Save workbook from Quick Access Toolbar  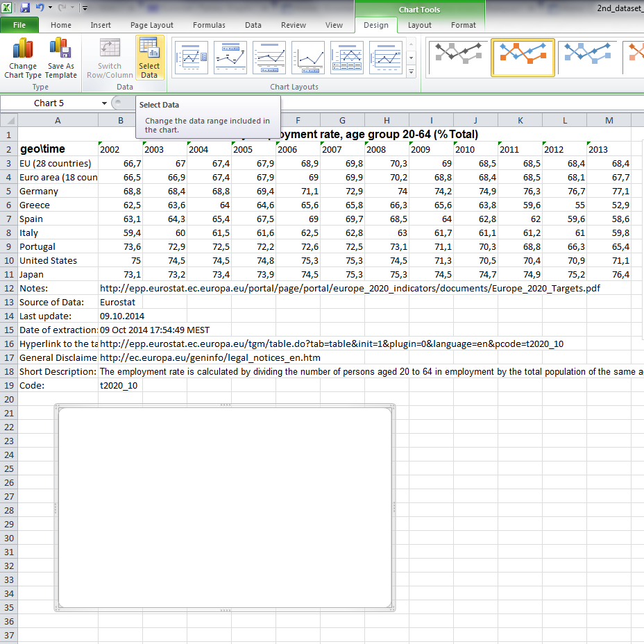click(x=25, y=8)
